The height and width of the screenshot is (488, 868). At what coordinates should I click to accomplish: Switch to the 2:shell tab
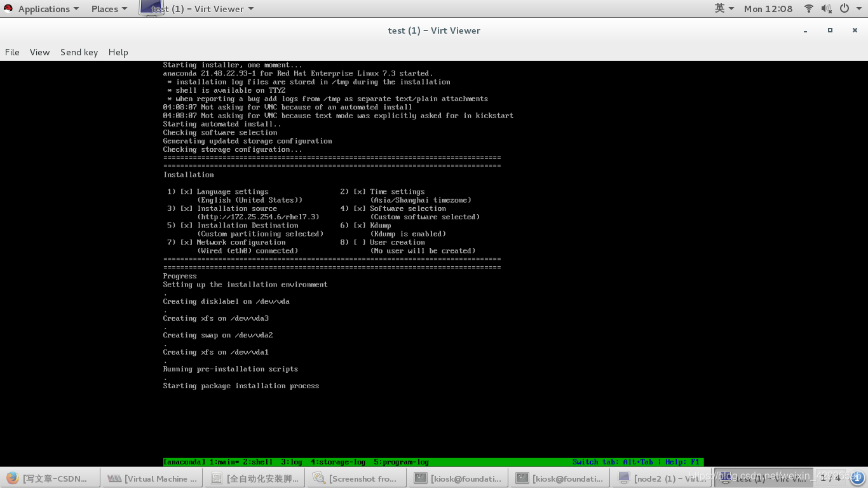pyautogui.click(x=258, y=462)
